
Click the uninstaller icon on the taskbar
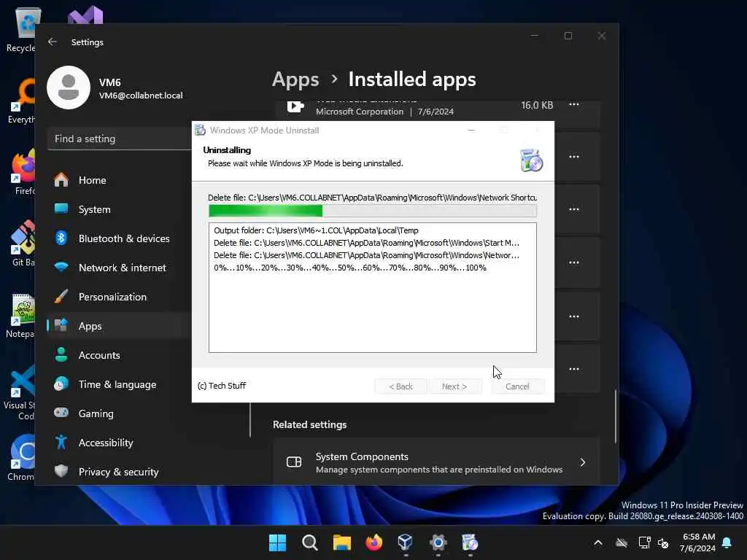pyautogui.click(x=470, y=542)
